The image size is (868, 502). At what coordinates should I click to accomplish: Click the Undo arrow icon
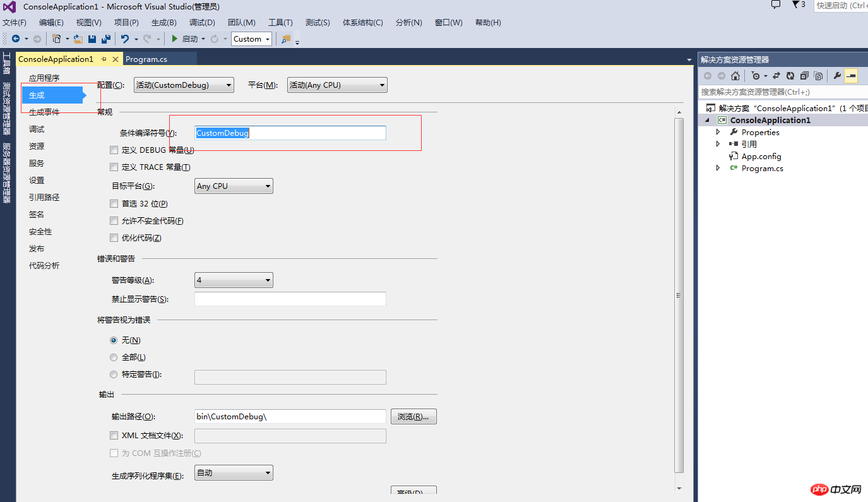(125, 39)
